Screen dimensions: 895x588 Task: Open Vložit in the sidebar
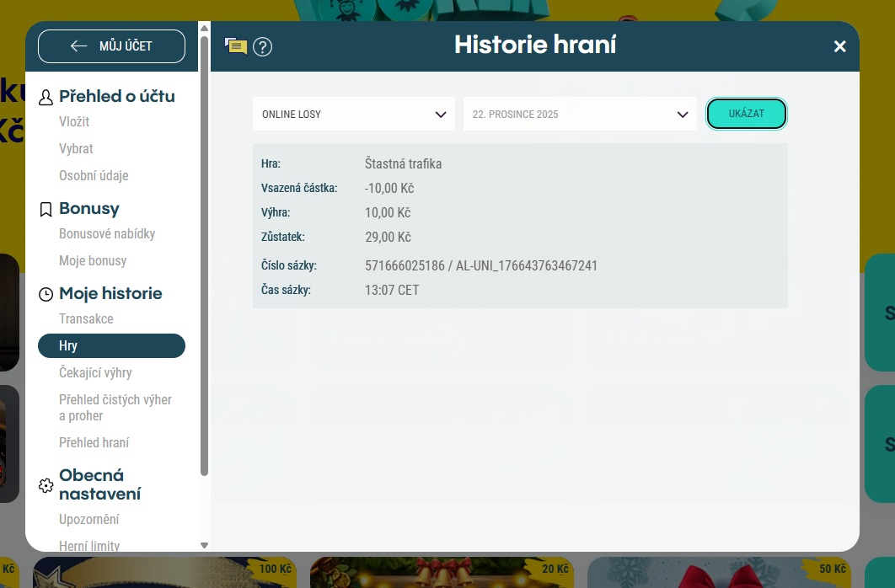click(x=74, y=122)
